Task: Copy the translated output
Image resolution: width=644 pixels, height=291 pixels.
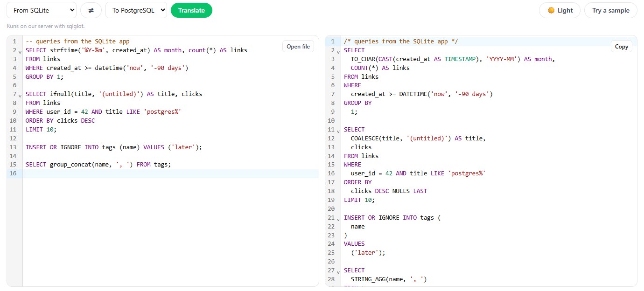Action: 622,46
